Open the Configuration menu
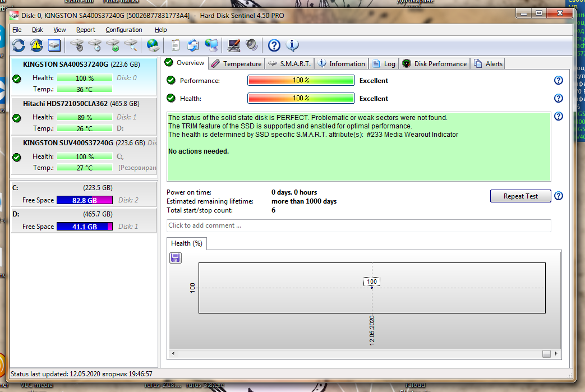585x392 pixels. pyautogui.click(x=124, y=30)
